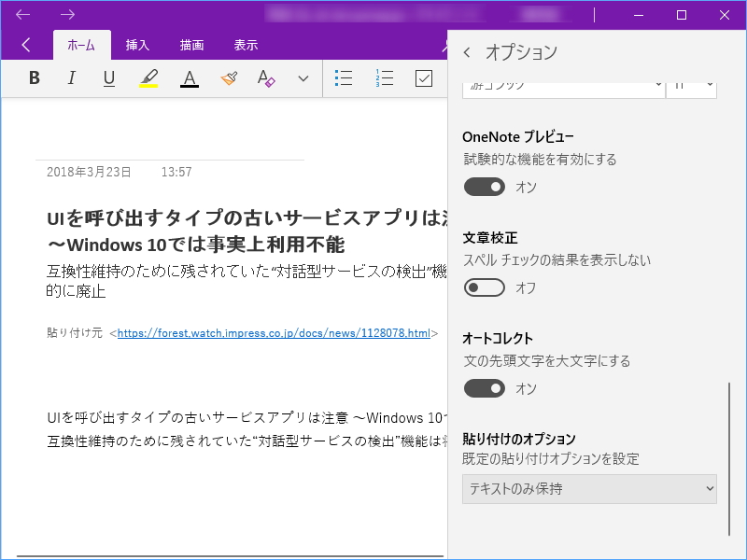Screen dimensions: 747x560
Task: Disable auto-capitalization in オートコレクト
Action: [x=484, y=387]
